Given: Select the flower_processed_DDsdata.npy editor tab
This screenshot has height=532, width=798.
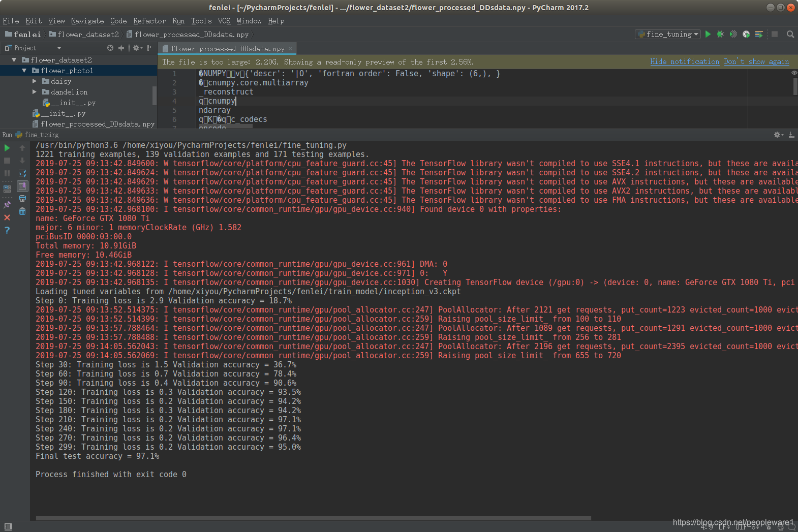Looking at the screenshot, I should (227, 49).
